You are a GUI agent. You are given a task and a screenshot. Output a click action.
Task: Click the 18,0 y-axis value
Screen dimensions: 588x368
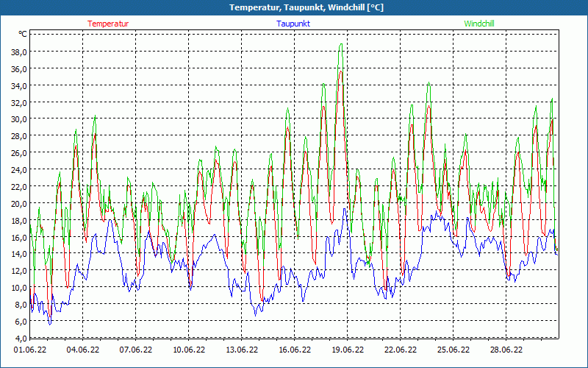point(19,220)
